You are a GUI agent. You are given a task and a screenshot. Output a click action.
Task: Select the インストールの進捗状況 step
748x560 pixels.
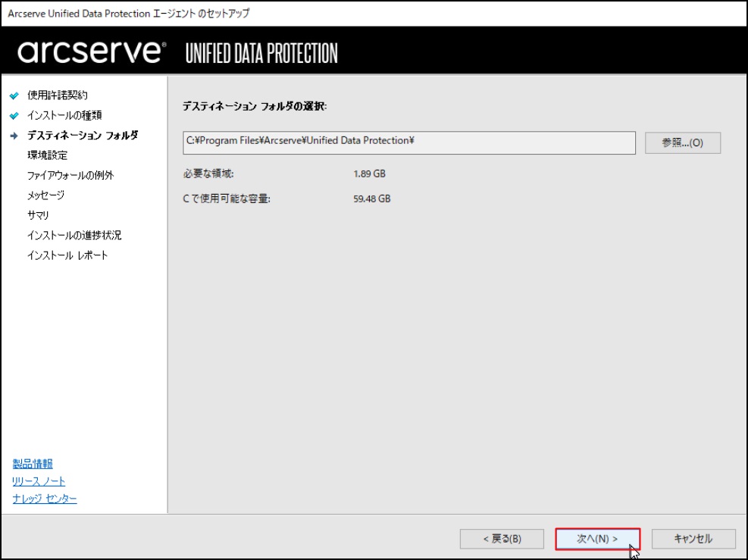[74, 235]
